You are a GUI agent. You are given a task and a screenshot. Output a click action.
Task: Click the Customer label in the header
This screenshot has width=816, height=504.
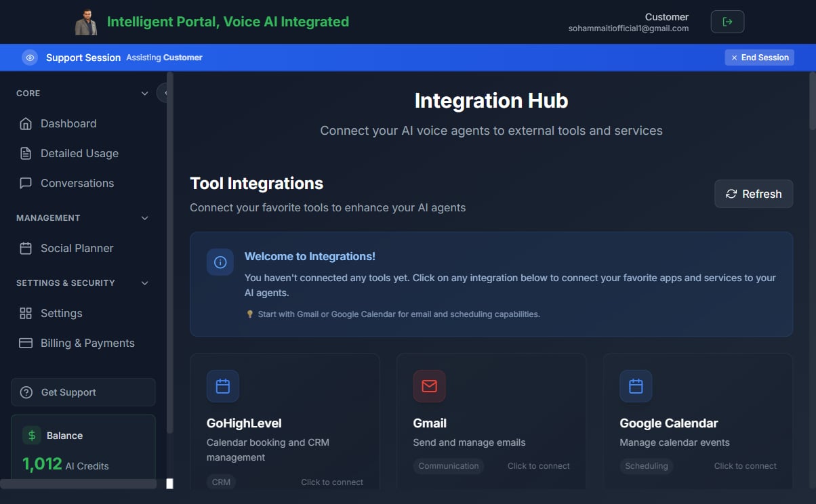667,17
